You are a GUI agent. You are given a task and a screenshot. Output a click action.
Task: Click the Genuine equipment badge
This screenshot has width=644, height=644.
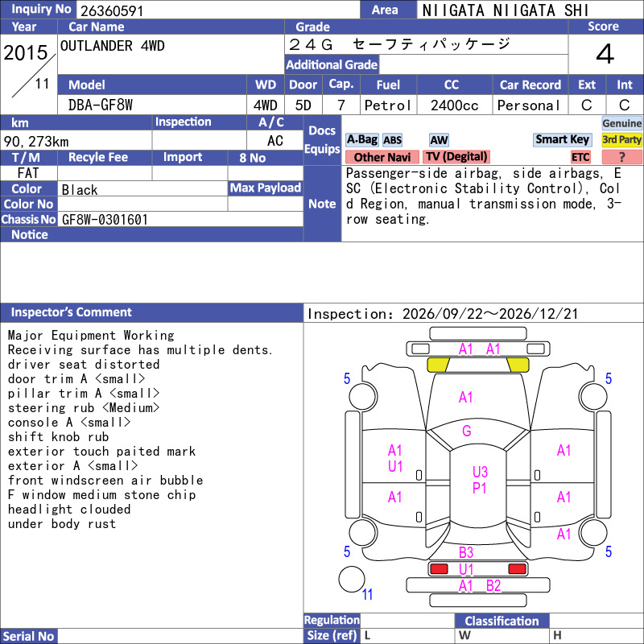tap(621, 123)
